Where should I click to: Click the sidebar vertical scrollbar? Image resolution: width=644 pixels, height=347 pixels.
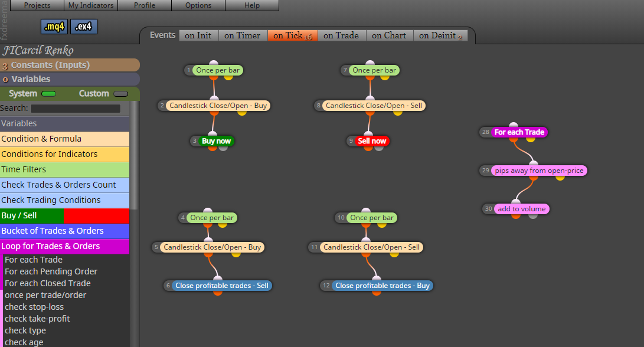134,155
